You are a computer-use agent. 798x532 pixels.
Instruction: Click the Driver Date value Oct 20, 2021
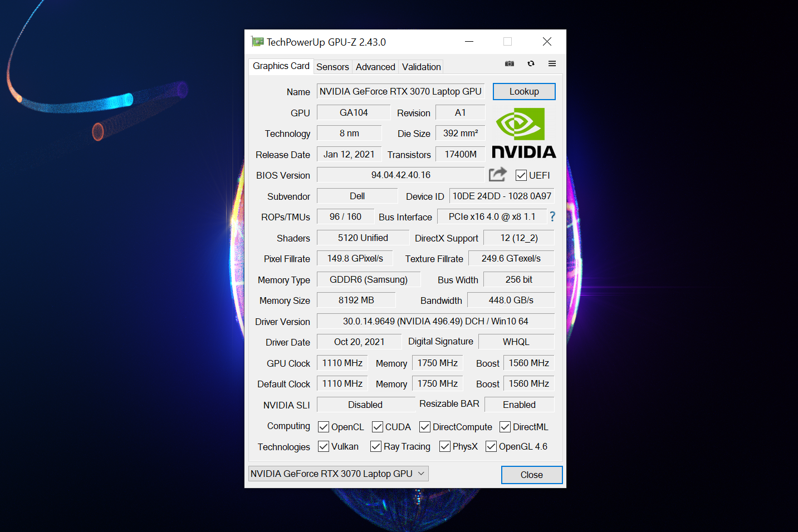pyautogui.click(x=359, y=342)
